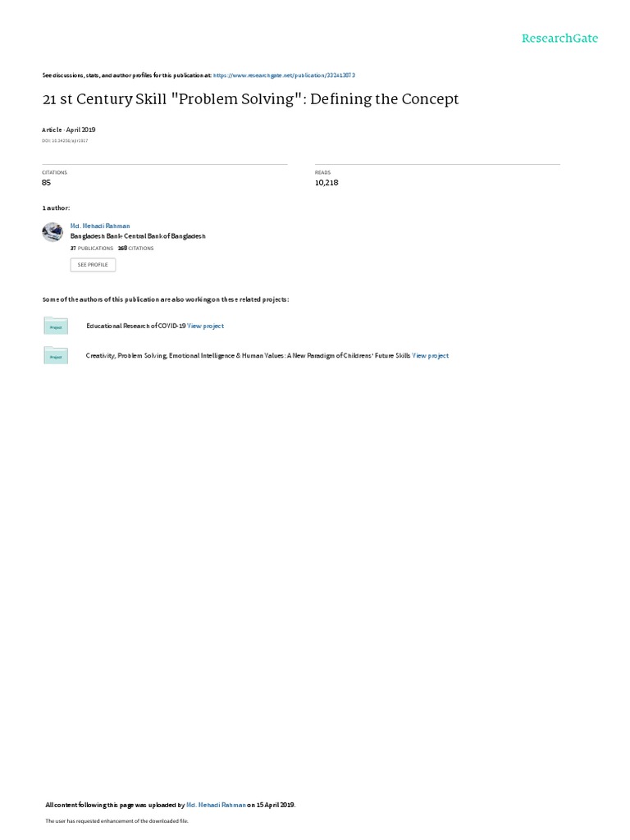Click the citations count 85
The width and height of the screenshot is (630, 840).
pyautogui.click(x=46, y=183)
